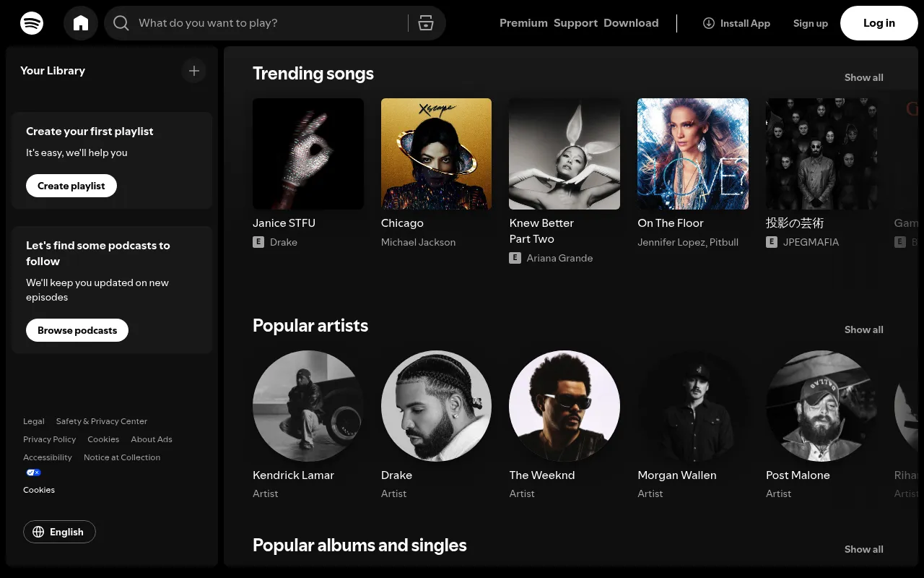Select the Chicago album cover

pyautogui.click(x=436, y=154)
